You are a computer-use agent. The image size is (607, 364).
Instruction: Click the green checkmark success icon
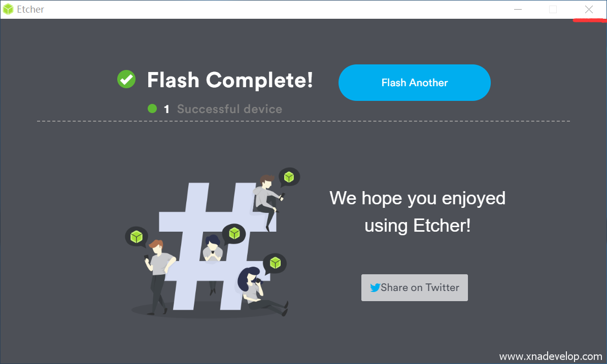click(x=126, y=79)
